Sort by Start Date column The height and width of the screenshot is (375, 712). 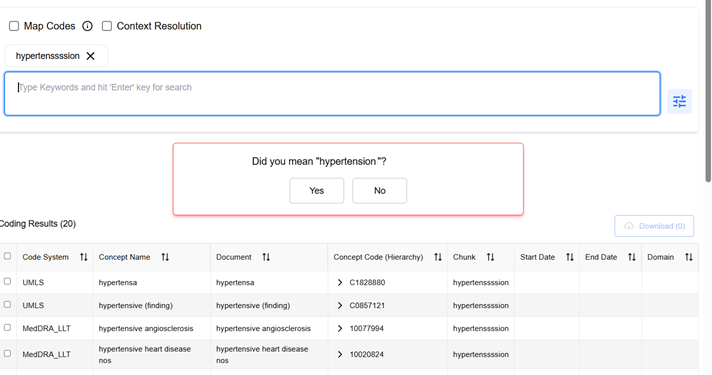point(570,257)
